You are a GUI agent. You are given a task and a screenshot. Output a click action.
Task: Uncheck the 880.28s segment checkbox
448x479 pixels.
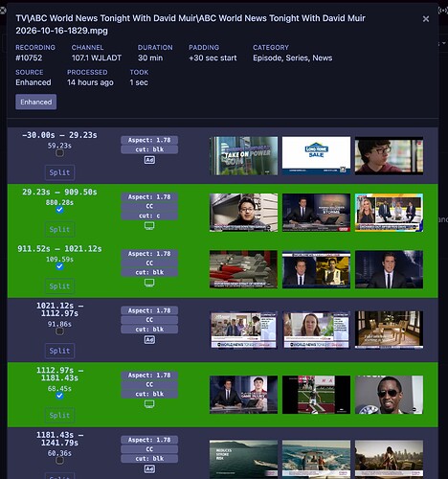[x=59, y=210]
